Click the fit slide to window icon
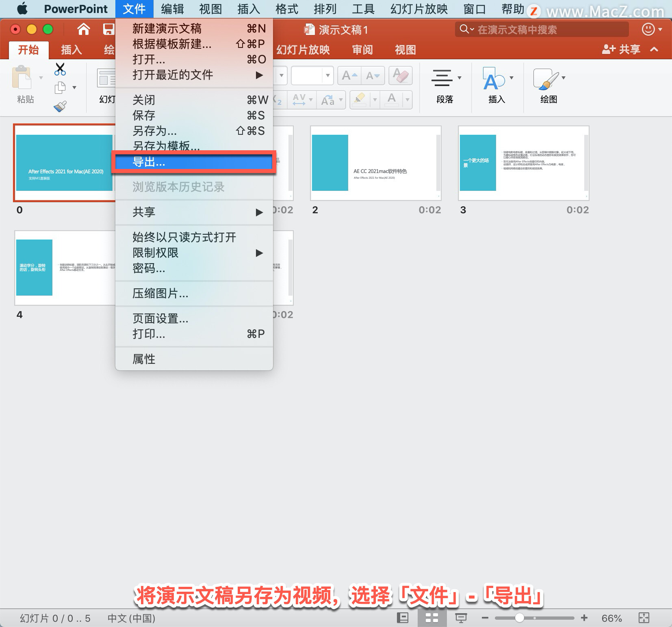Image resolution: width=672 pixels, height=627 pixels. [x=644, y=618]
